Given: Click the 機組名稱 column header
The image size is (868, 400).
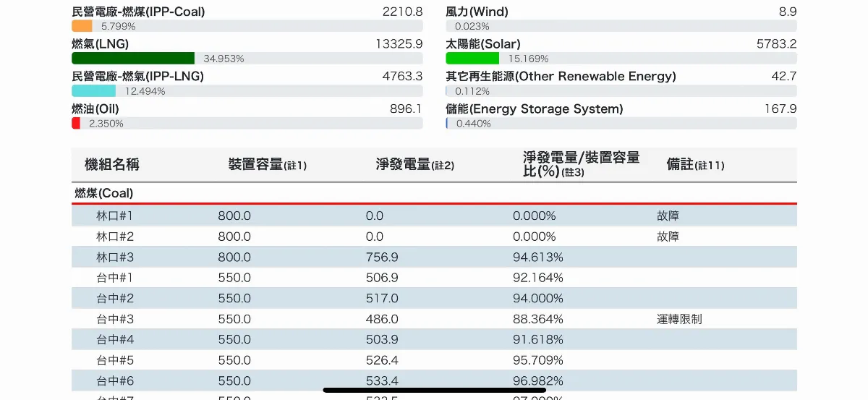Looking at the screenshot, I should click(x=111, y=165).
